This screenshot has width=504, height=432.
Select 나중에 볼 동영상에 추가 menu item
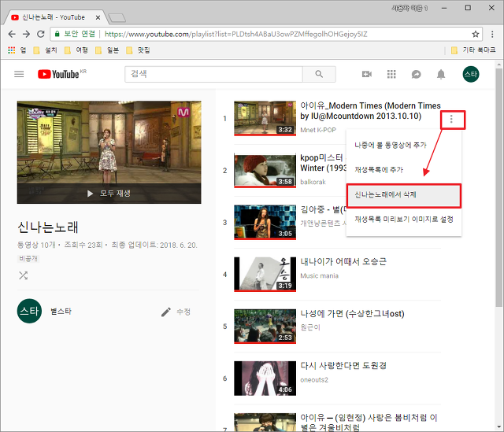404,145
